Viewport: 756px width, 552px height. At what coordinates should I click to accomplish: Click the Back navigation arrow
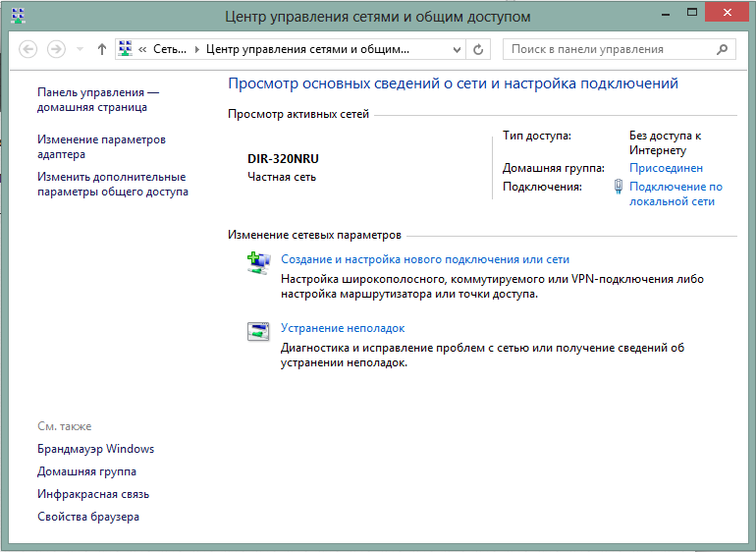tap(28, 49)
